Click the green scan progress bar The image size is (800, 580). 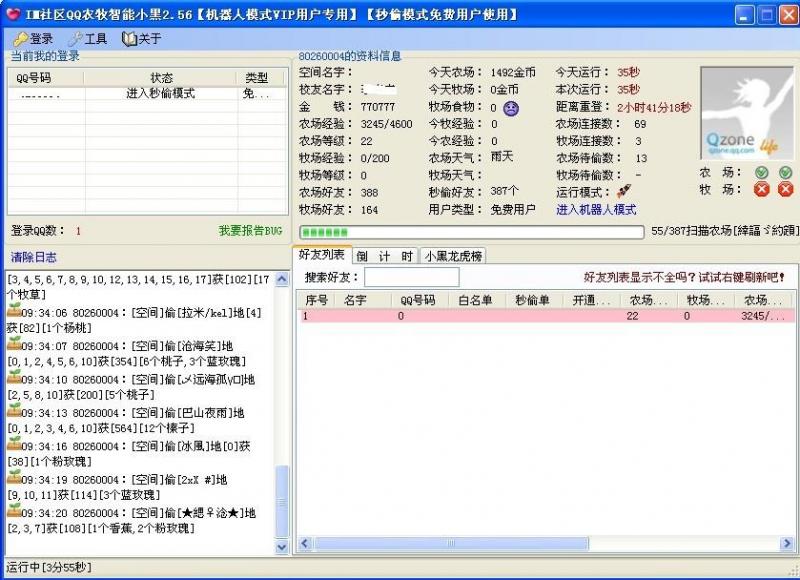(x=471, y=232)
